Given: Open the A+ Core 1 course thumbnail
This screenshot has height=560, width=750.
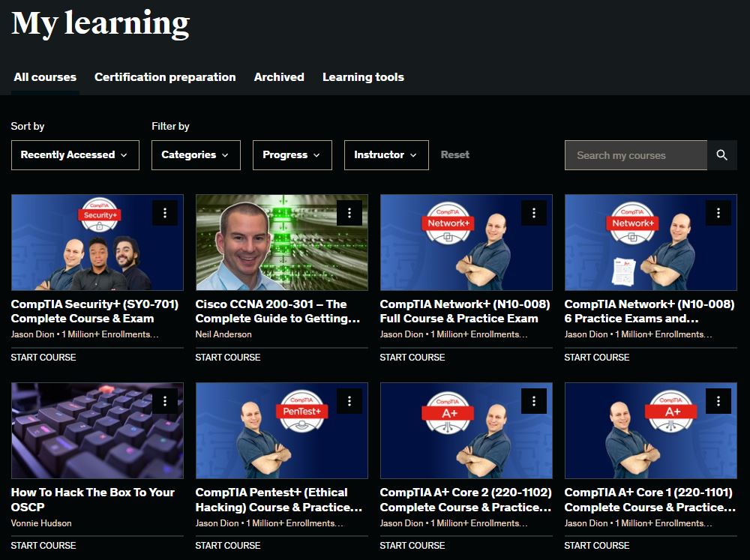Looking at the screenshot, I should [651, 430].
